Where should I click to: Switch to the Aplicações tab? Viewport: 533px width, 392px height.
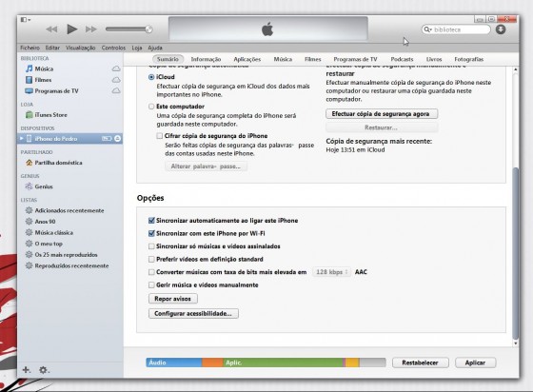[x=247, y=59]
